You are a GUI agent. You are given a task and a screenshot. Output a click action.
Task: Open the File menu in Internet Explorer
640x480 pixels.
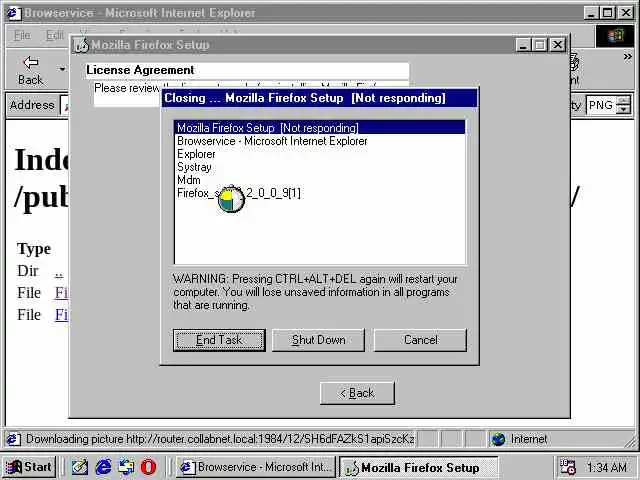pyautogui.click(x=22, y=36)
